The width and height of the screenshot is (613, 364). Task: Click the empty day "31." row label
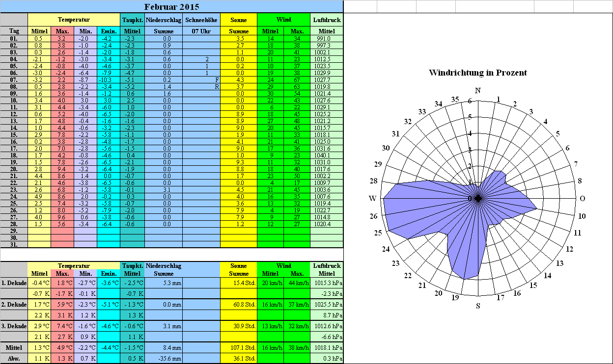click(x=14, y=244)
